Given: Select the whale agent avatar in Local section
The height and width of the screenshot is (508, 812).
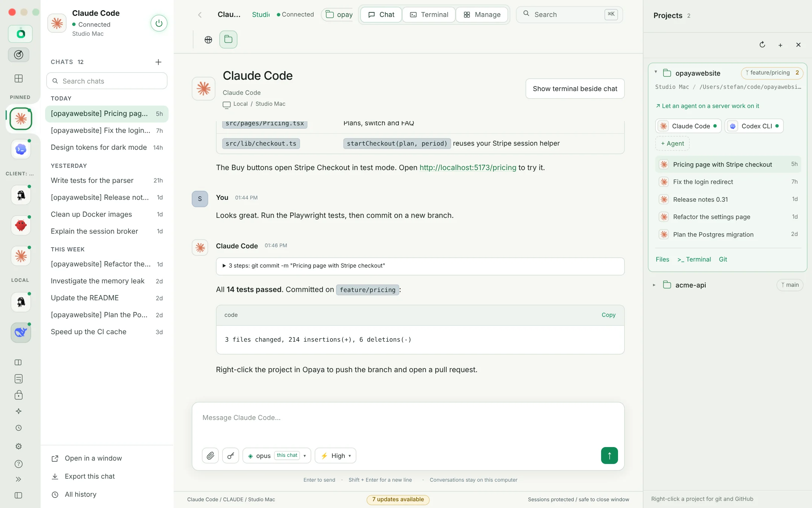Looking at the screenshot, I should pos(21,332).
